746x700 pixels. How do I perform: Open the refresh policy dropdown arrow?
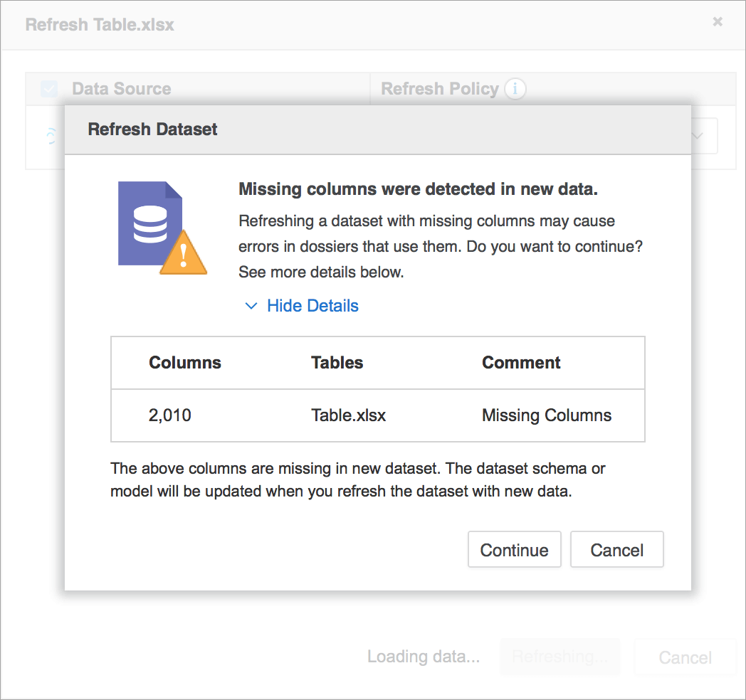[698, 136]
